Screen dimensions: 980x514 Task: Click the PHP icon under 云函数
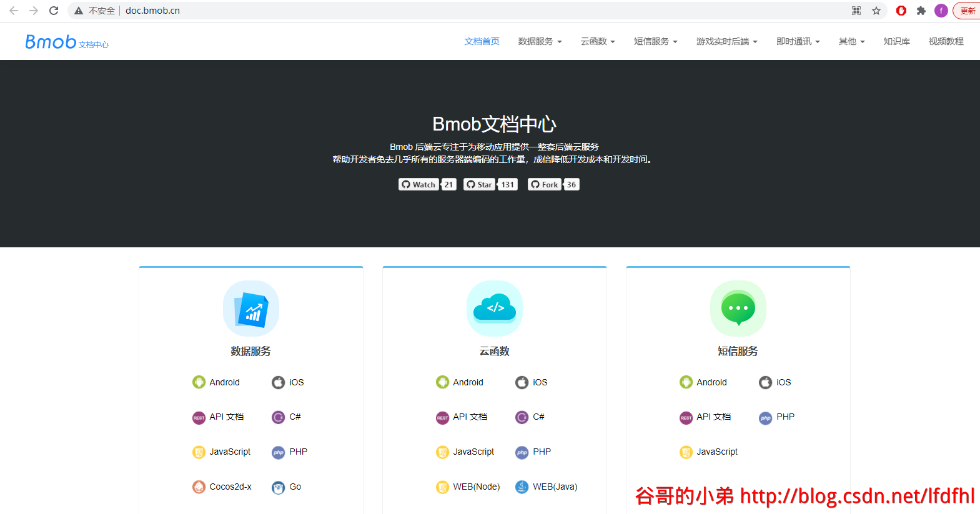(522, 452)
